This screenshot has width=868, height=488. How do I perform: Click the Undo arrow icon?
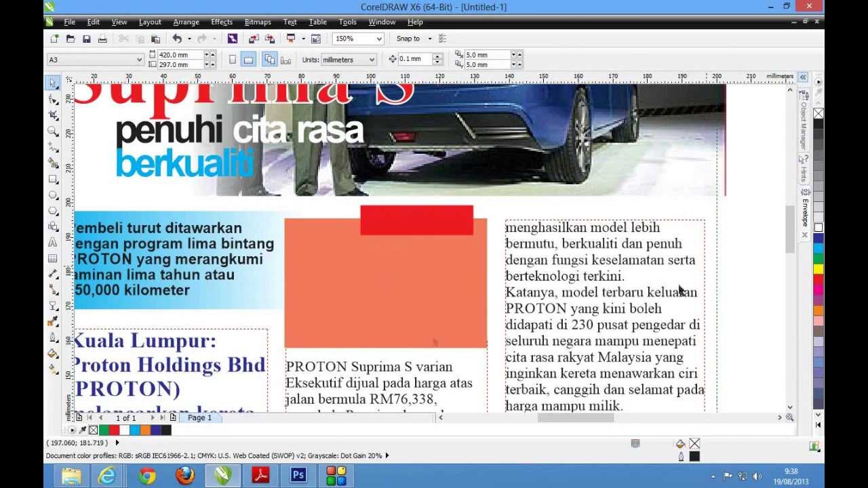177,39
